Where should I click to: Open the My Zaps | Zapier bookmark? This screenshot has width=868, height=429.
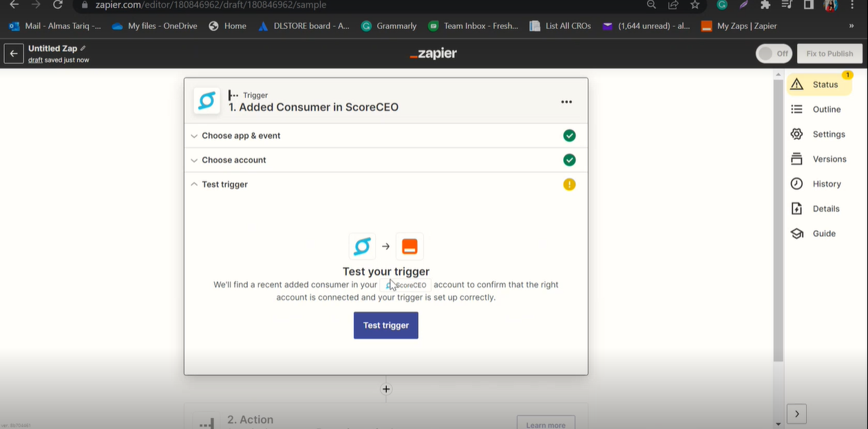click(x=739, y=25)
